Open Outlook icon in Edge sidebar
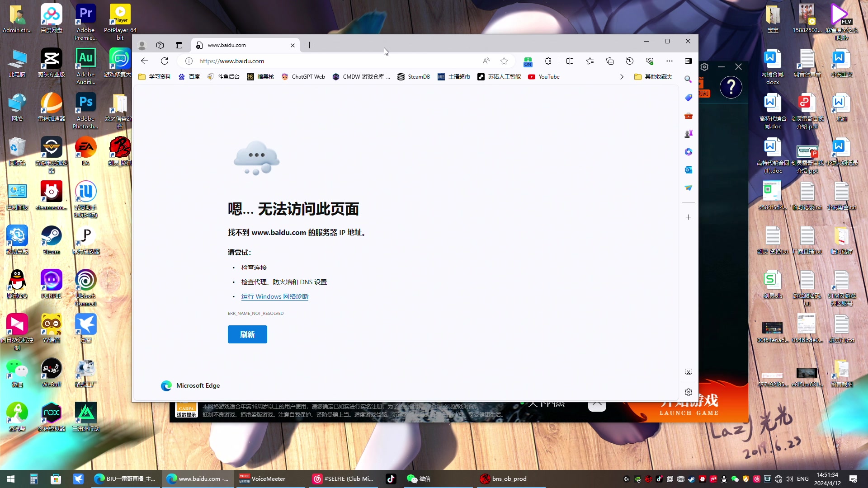This screenshot has width=868, height=488. point(688,170)
